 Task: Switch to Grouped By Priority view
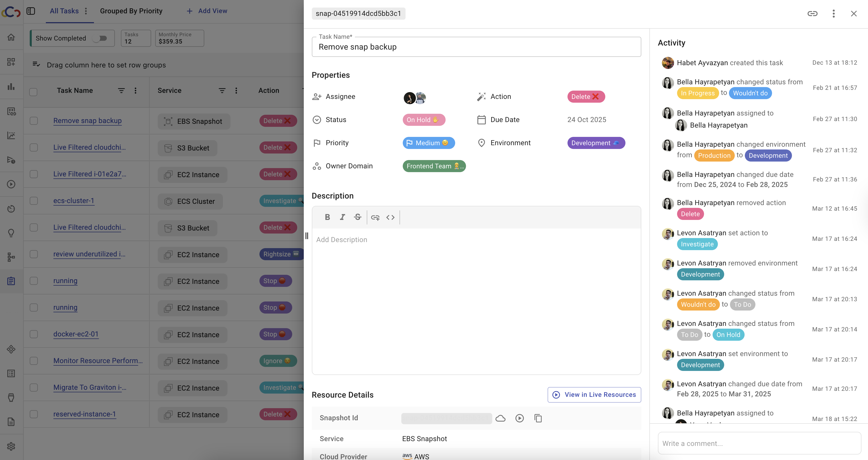click(x=131, y=11)
